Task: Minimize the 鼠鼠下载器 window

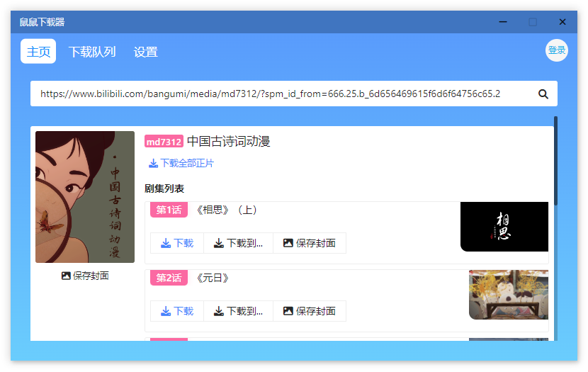Action: pos(503,22)
